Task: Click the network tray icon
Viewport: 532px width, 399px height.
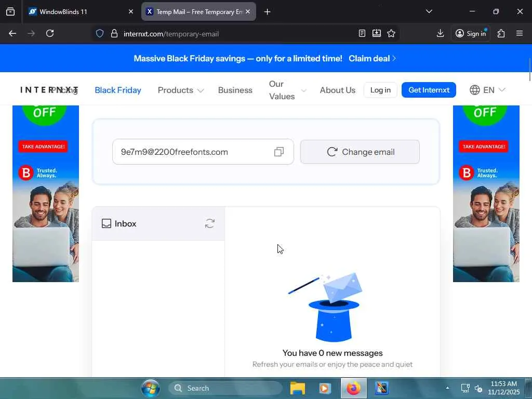Action: pyautogui.click(x=465, y=388)
